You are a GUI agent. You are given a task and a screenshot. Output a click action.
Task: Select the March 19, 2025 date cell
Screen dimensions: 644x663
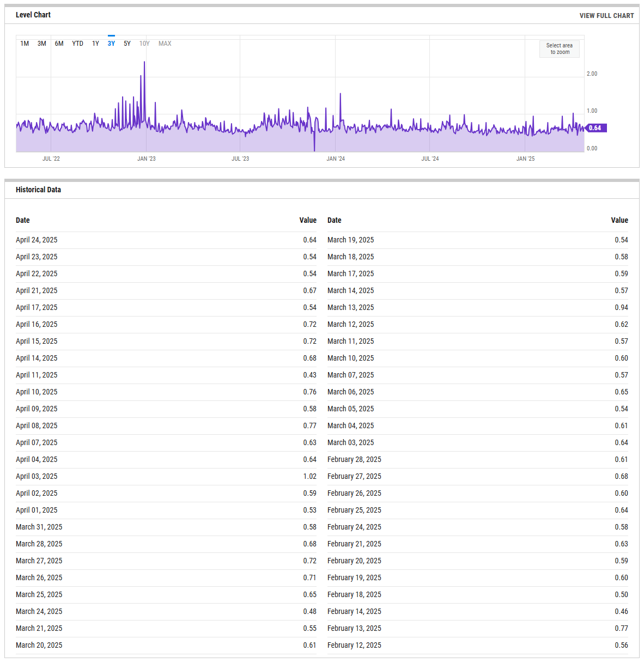click(x=351, y=240)
